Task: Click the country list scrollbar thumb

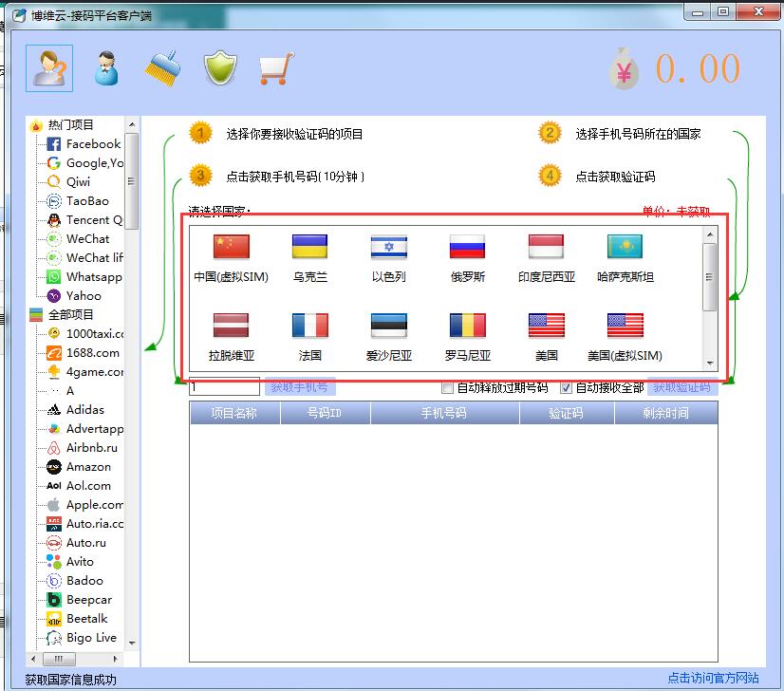Action: click(710, 277)
